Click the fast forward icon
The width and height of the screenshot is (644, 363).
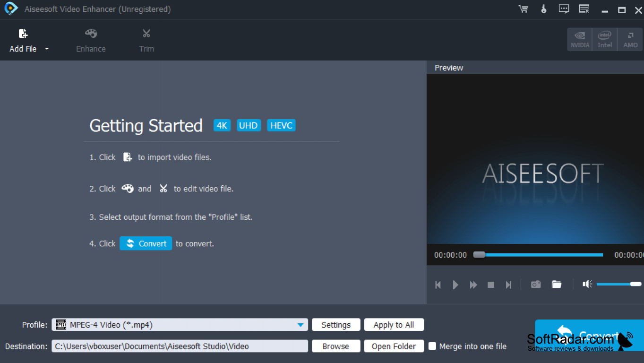tap(473, 285)
